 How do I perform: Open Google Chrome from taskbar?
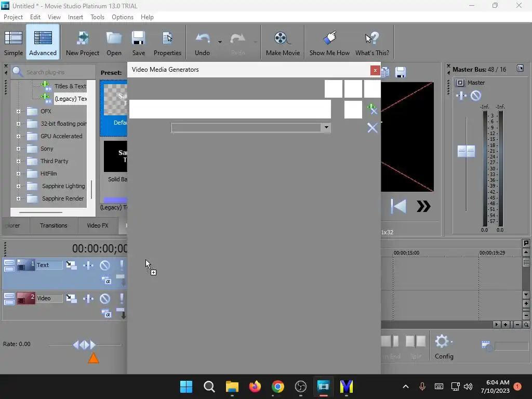(277, 387)
